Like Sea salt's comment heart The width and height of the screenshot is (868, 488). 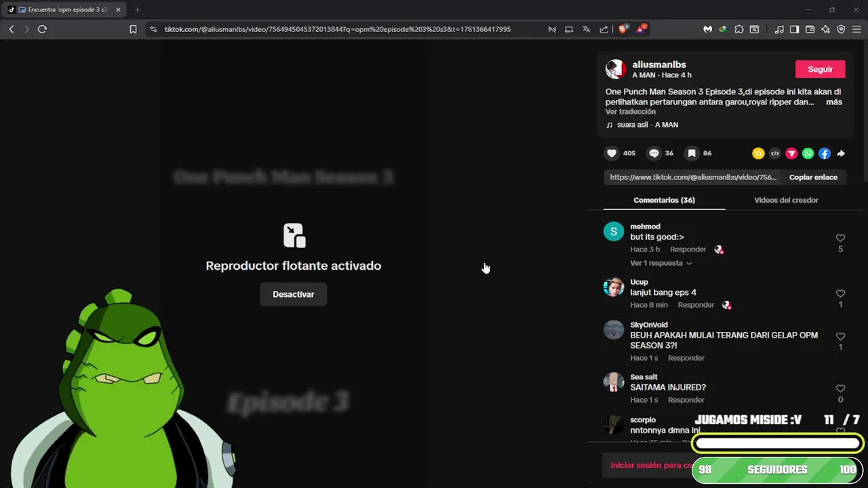840,388
